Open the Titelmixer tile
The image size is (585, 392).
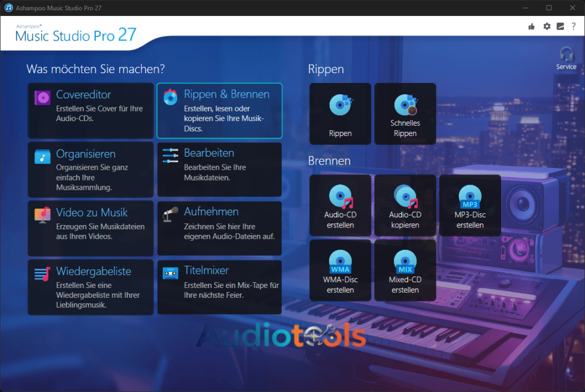219,287
